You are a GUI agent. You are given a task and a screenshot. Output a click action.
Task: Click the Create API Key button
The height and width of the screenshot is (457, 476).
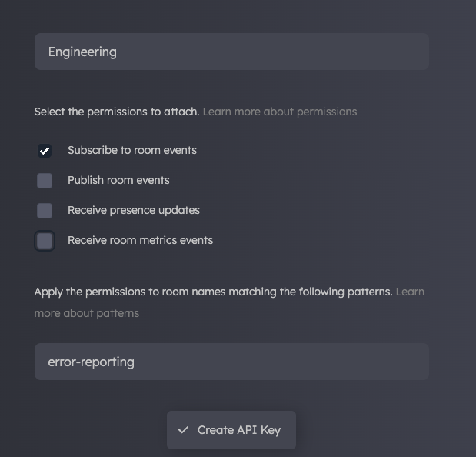click(231, 430)
